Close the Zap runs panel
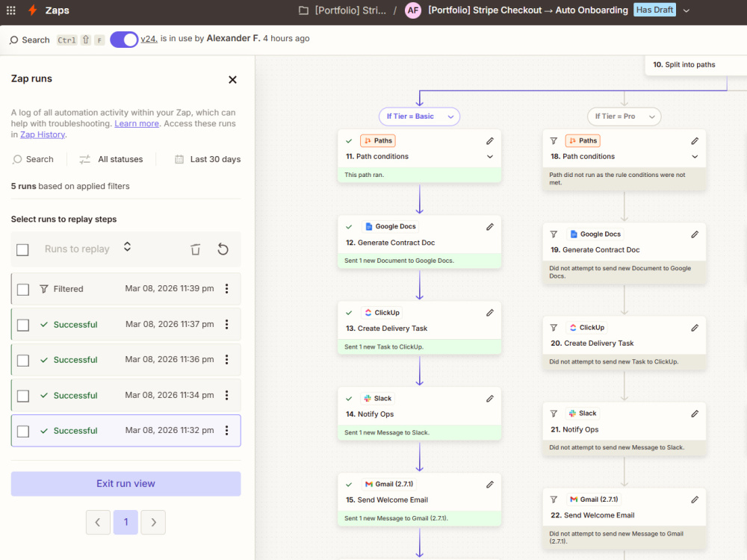Image resolution: width=747 pixels, height=560 pixels. tap(232, 80)
